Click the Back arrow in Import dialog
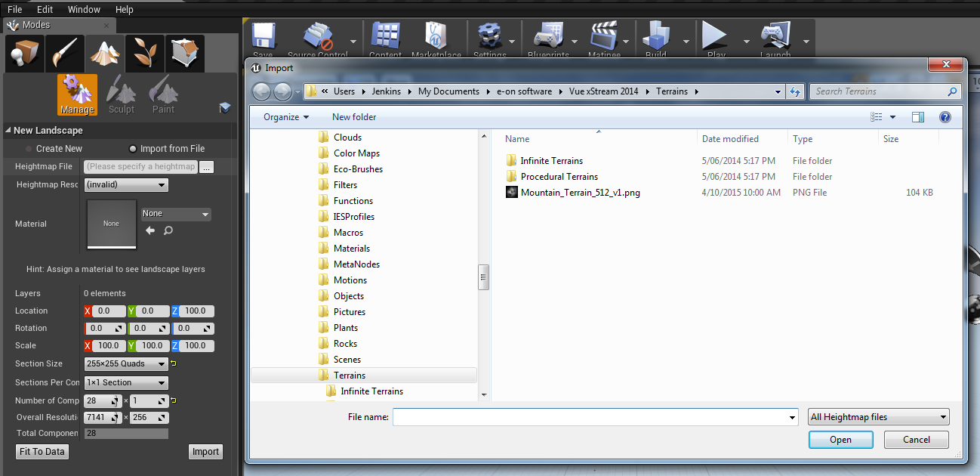Image resolution: width=980 pixels, height=476 pixels. 261,91
